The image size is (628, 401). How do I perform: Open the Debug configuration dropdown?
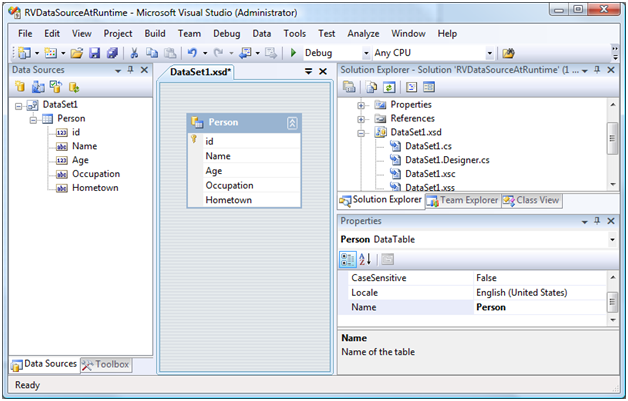(366, 53)
